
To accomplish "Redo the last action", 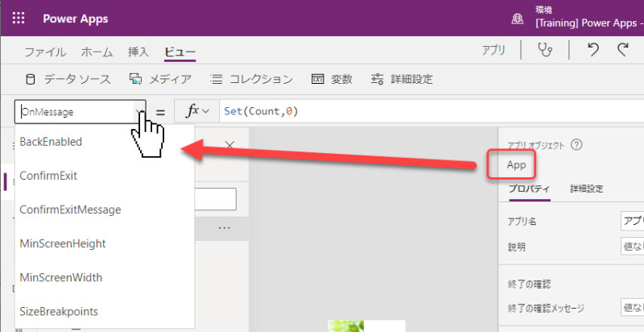I will [x=622, y=50].
